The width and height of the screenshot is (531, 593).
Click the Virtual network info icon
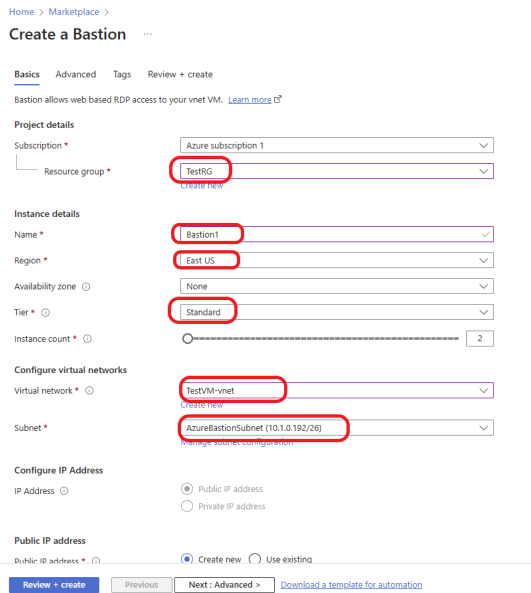pos(89,390)
